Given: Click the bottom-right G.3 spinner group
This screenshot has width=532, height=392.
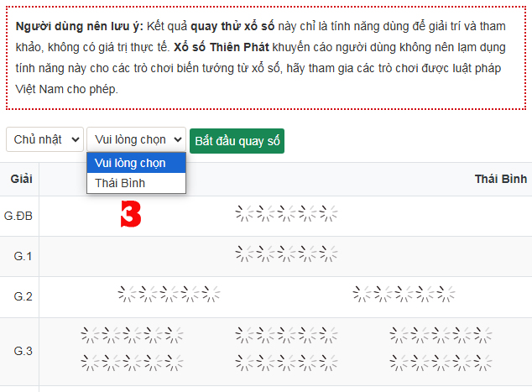Looking at the screenshot, I should pos(441,363).
